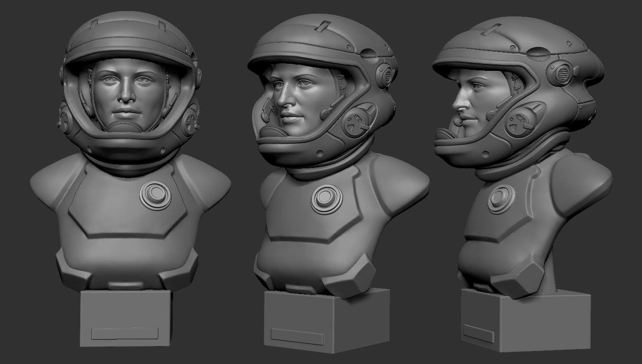Click the nameplate on the right pedestal
The image size is (642, 364).
pyautogui.click(x=479, y=333)
